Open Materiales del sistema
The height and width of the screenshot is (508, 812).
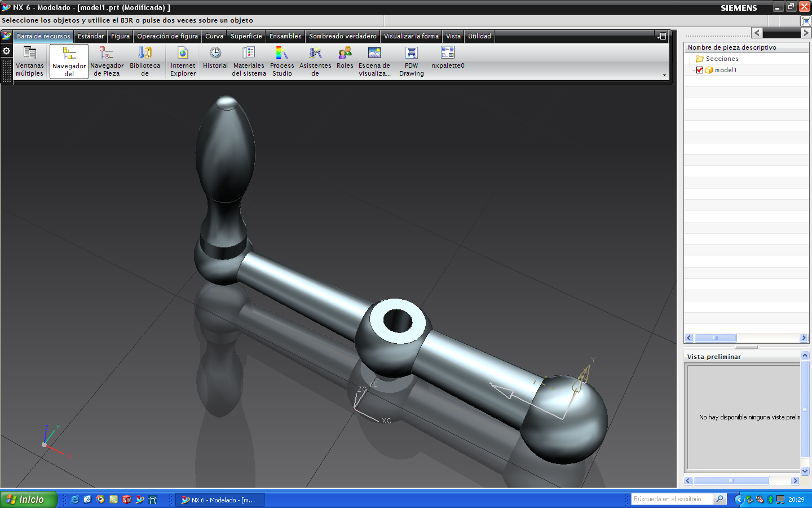point(249,62)
